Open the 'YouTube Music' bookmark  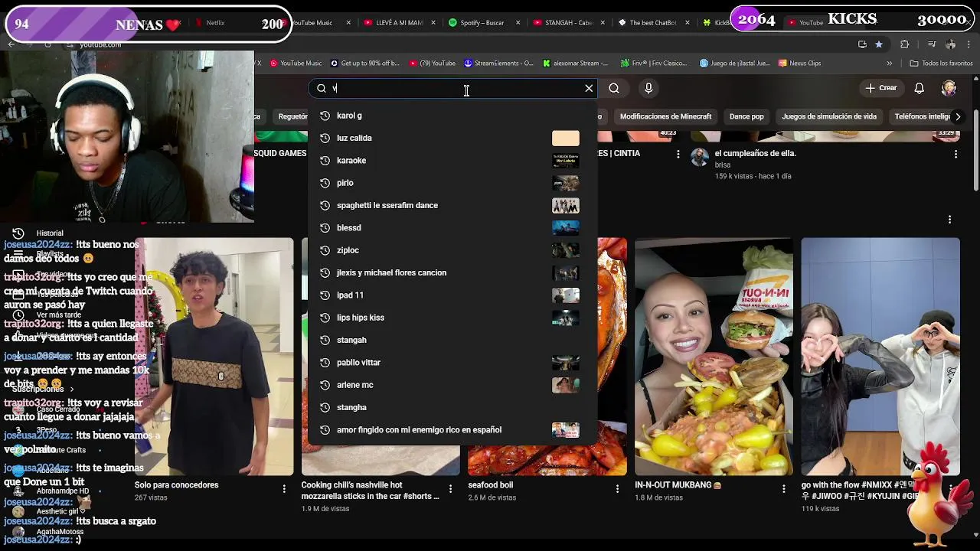(295, 64)
